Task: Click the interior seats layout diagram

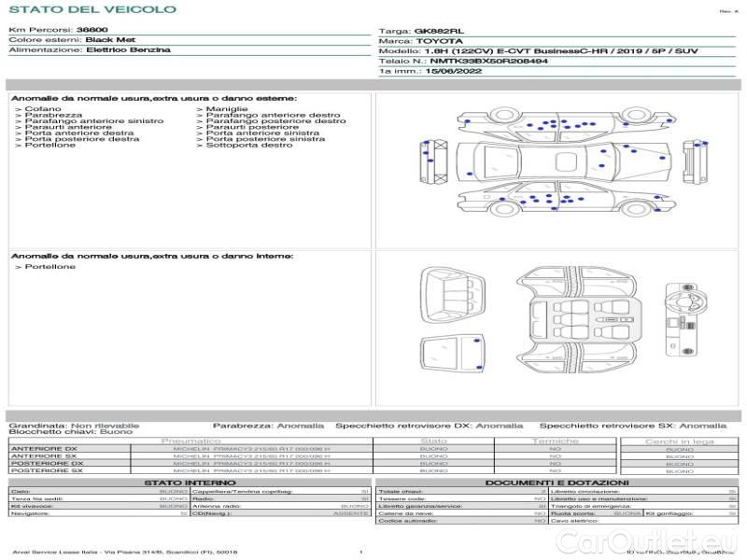Action: pos(578,320)
